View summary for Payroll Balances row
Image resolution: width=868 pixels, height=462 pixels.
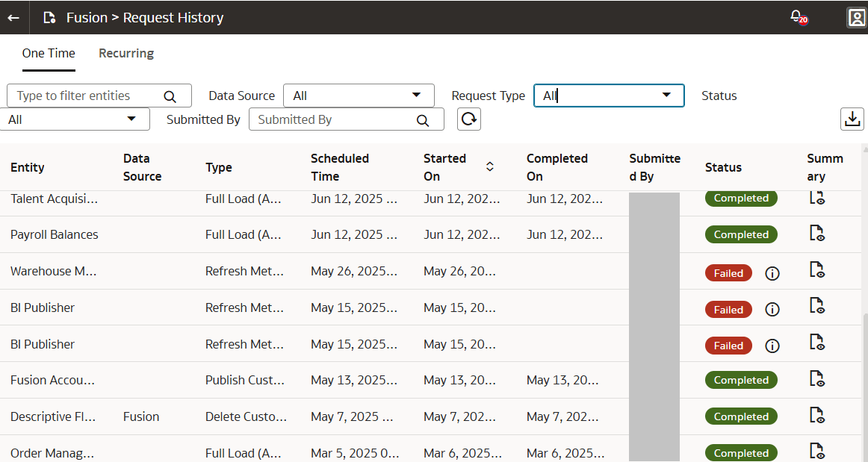(817, 234)
